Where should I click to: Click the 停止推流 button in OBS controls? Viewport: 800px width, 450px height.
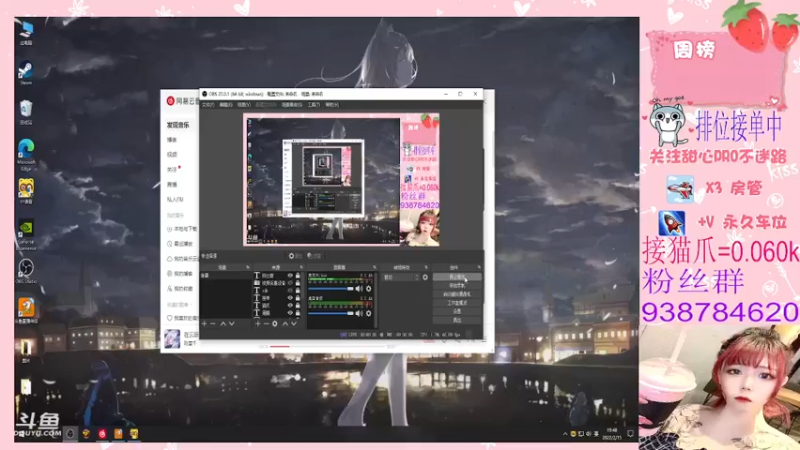click(457, 277)
